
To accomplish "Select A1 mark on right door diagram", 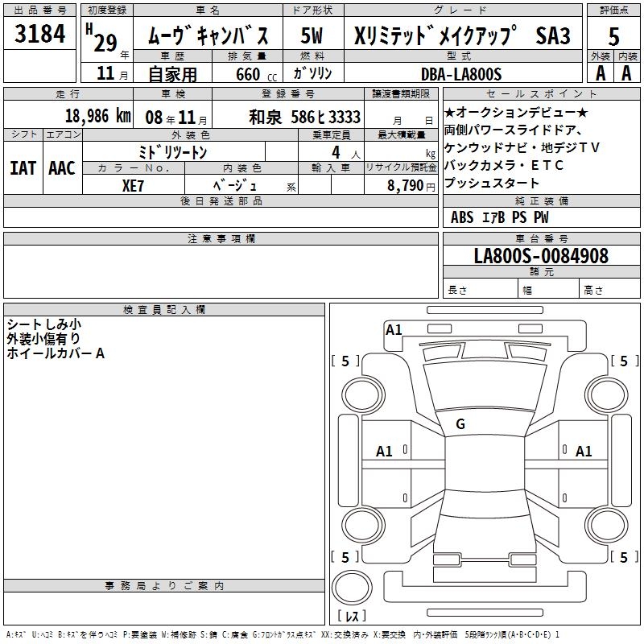I will (583, 452).
